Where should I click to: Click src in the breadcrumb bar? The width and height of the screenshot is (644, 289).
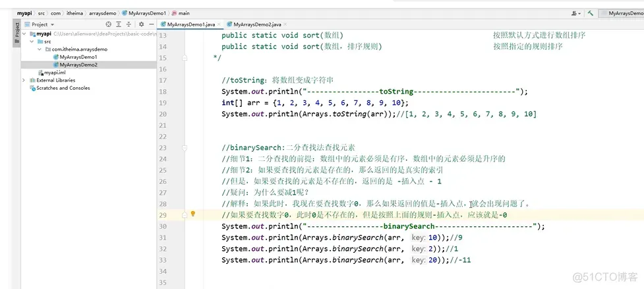[42, 13]
